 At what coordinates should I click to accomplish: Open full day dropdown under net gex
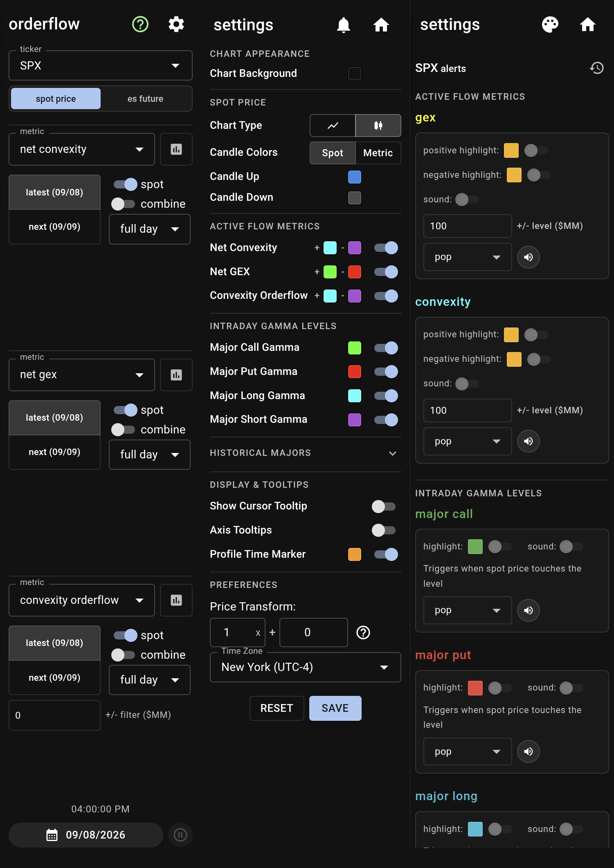(150, 455)
